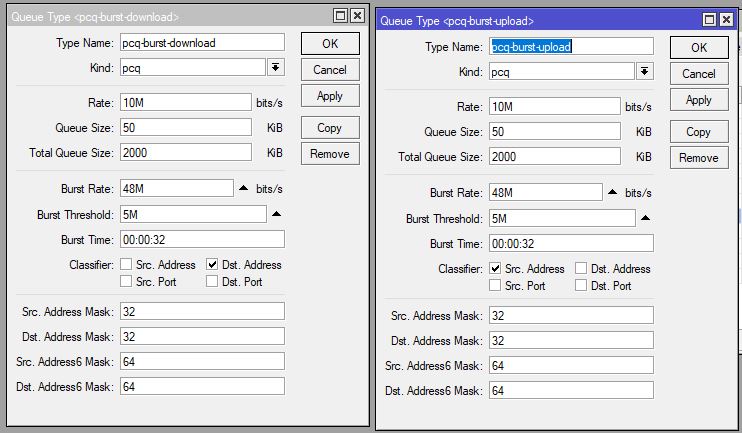
Task: Click Src. Address6 Mask field in download window
Action: click(202, 362)
